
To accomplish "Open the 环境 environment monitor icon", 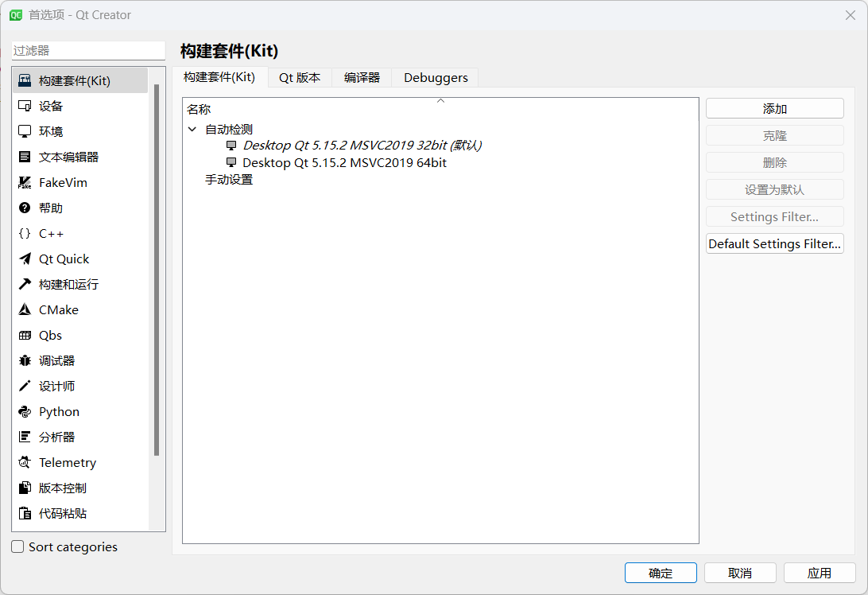I will point(25,131).
